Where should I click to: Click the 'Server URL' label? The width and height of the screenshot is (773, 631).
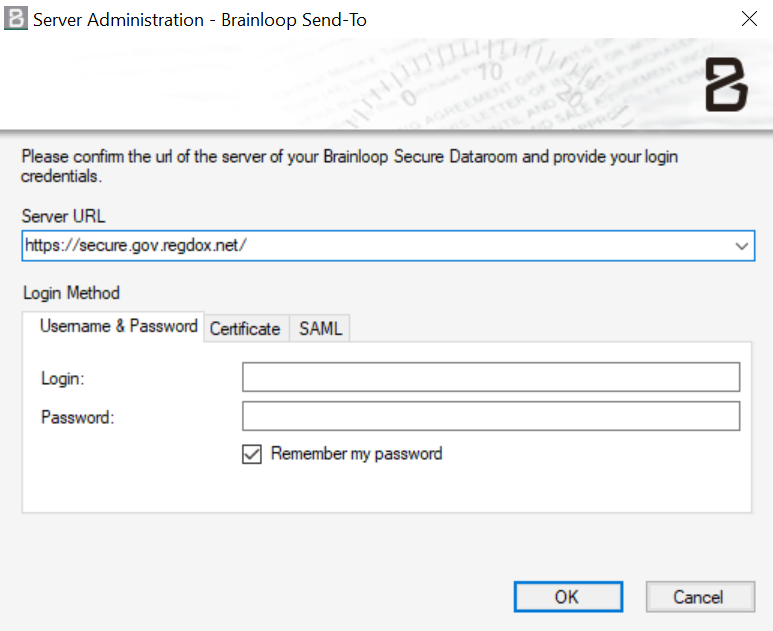(x=63, y=216)
